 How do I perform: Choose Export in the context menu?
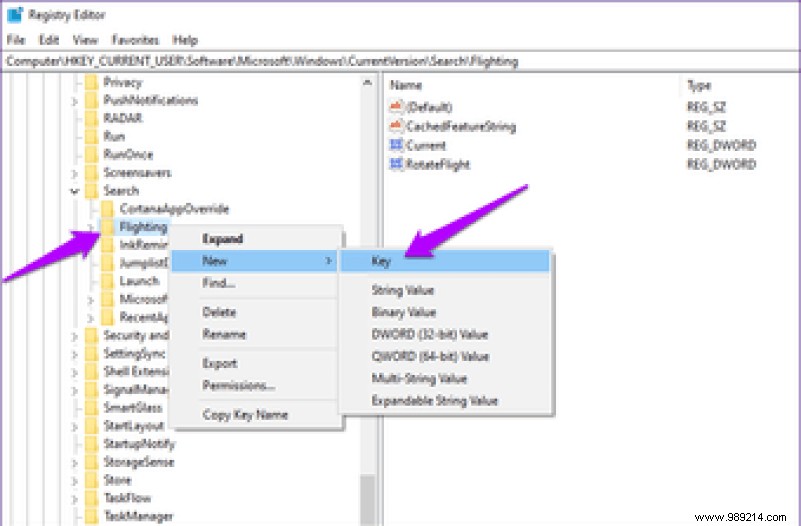point(254,363)
